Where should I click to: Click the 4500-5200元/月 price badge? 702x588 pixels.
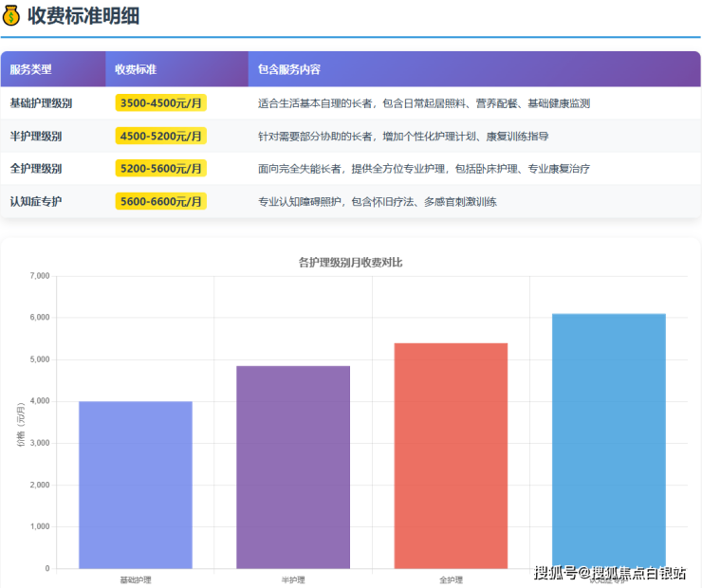pos(161,137)
